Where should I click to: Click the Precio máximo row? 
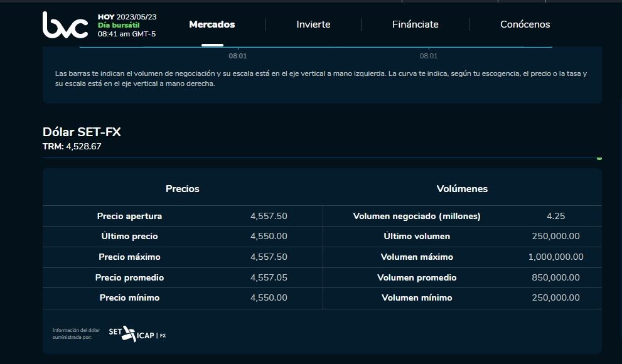pyautogui.click(x=182, y=257)
